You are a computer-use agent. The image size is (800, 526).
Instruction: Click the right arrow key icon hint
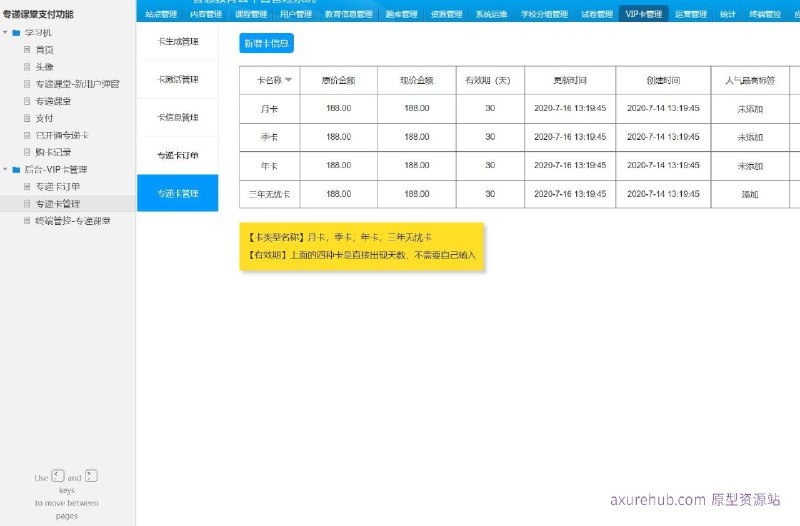pyautogui.click(x=91, y=476)
